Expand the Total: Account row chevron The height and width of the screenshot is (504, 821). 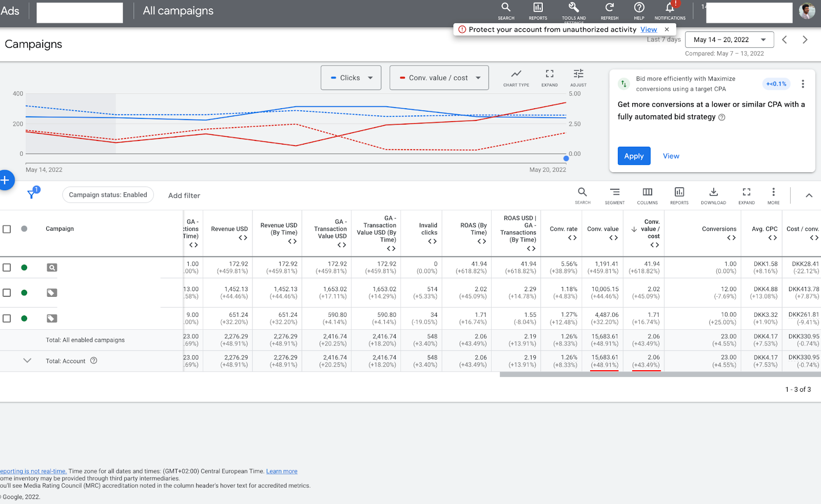tap(27, 360)
